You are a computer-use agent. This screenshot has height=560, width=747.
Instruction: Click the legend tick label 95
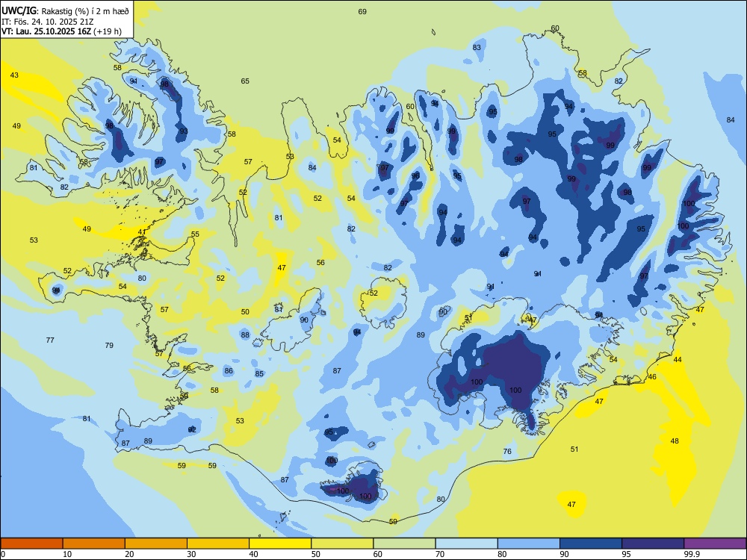626,554
